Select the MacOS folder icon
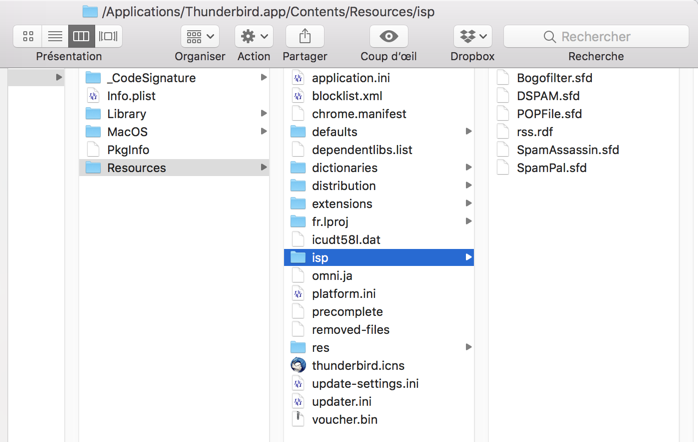This screenshot has height=442, width=698. pos(94,132)
